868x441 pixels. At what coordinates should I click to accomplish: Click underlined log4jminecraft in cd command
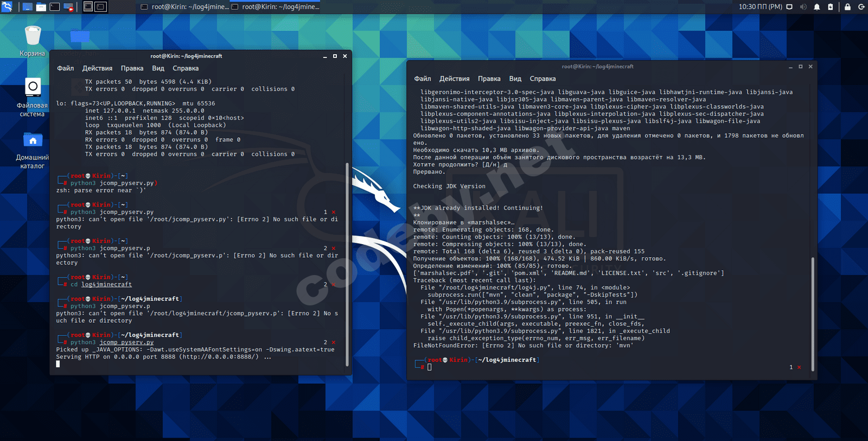106,284
